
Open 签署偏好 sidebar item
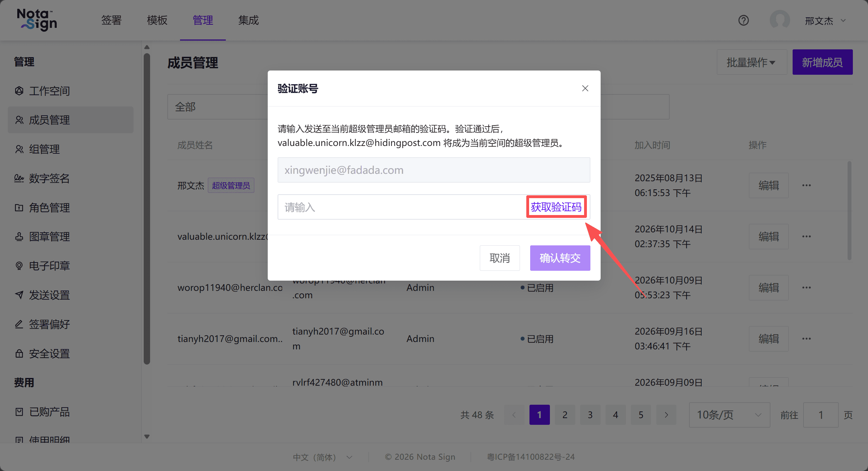pos(70,324)
